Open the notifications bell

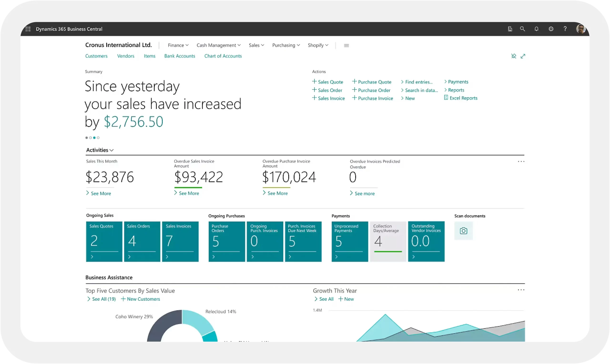coord(536,29)
